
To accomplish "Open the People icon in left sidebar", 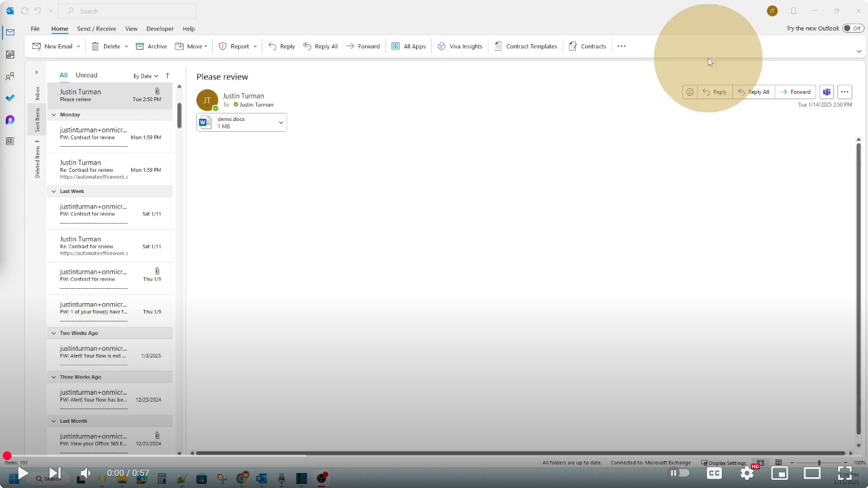I will tap(10, 76).
